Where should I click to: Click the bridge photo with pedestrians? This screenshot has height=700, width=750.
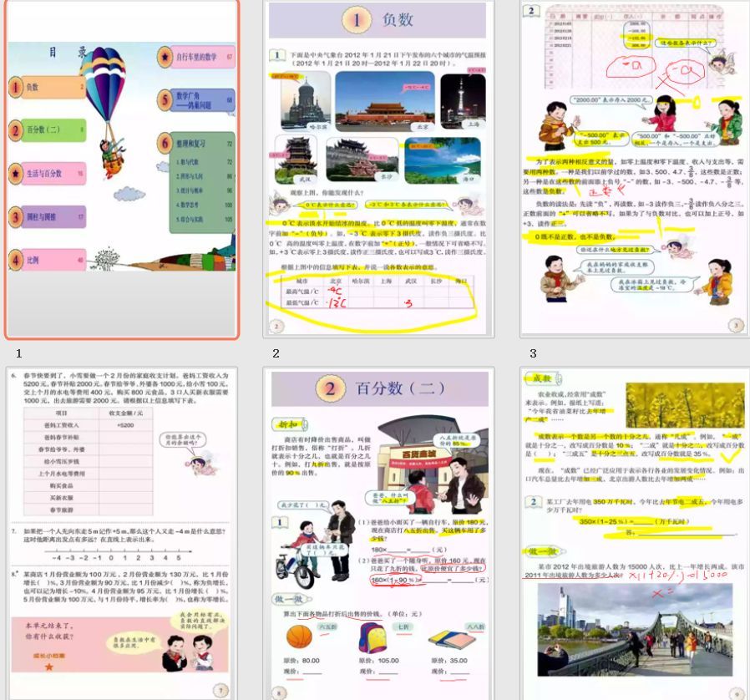(634, 629)
